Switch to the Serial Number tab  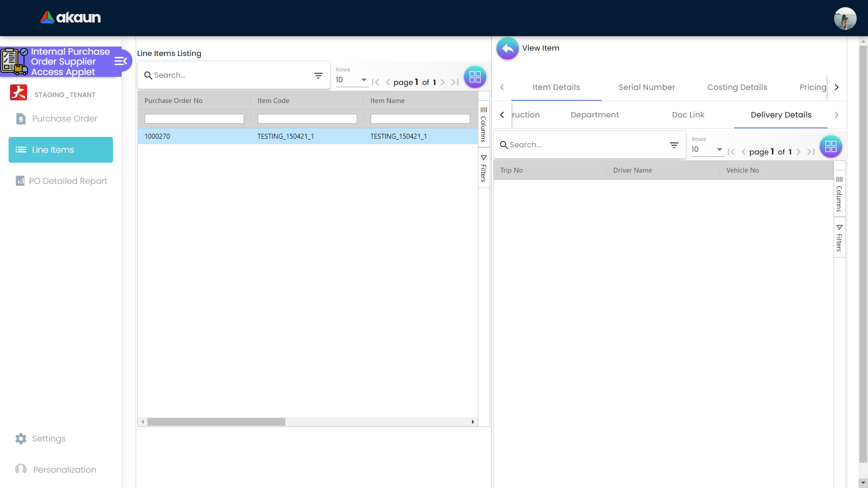coord(646,87)
